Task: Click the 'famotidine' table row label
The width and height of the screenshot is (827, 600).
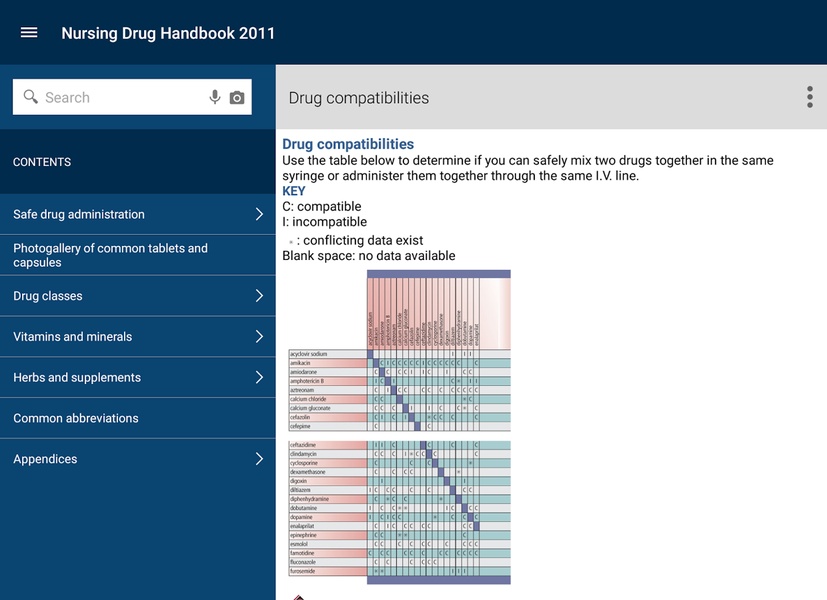Action: coord(302,553)
